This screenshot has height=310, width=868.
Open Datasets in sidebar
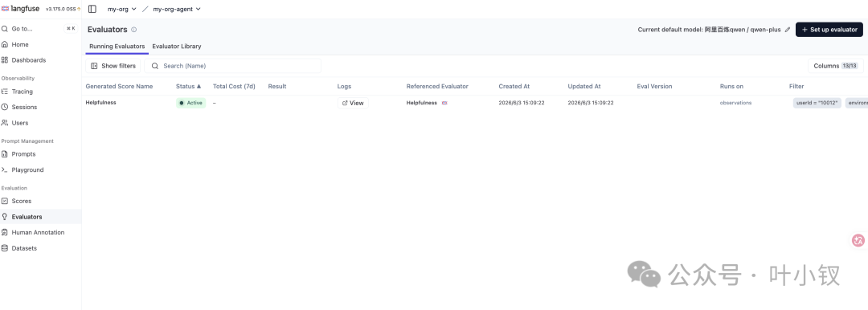(x=40, y=248)
